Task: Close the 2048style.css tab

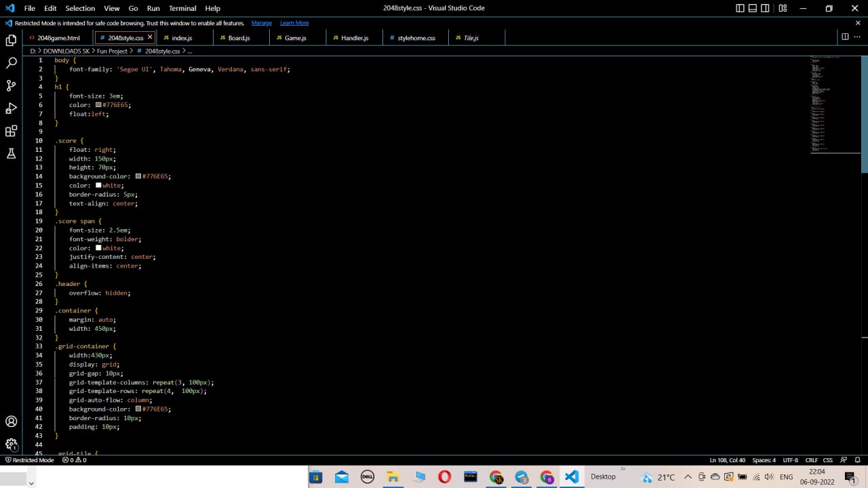Action: pyautogui.click(x=150, y=37)
